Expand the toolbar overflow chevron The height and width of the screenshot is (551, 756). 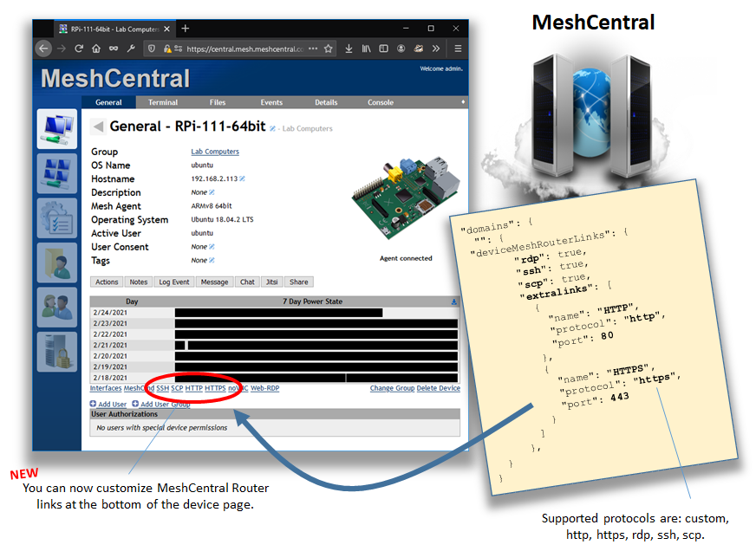pyautogui.click(x=434, y=49)
